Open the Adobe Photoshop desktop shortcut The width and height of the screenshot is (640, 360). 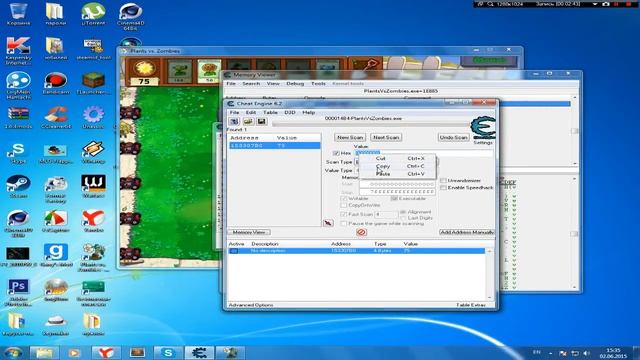(x=18, y=293)
